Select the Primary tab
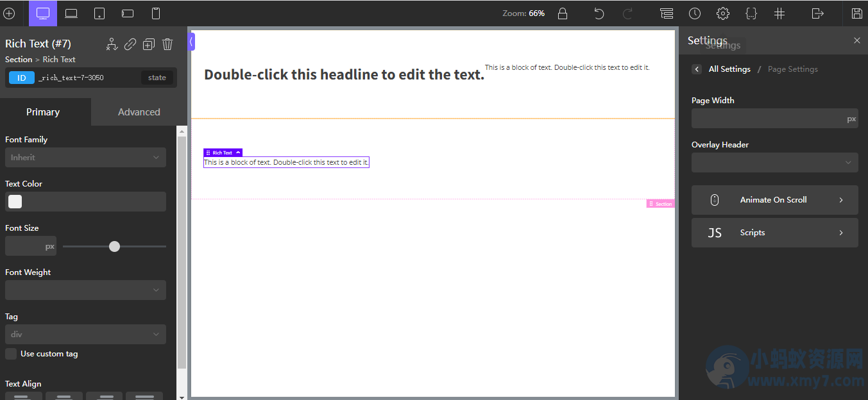Viewport: 868px width, 400px height. click(x=43, y=112)
